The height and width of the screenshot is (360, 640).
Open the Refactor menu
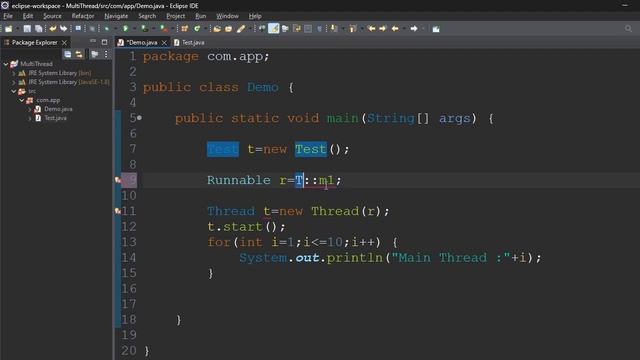coord(83,16)
